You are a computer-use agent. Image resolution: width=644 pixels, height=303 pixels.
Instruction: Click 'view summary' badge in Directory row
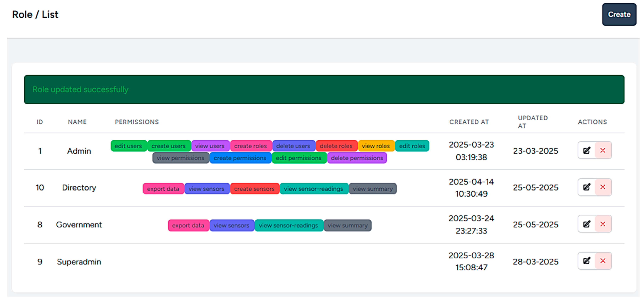pos(373,189)
